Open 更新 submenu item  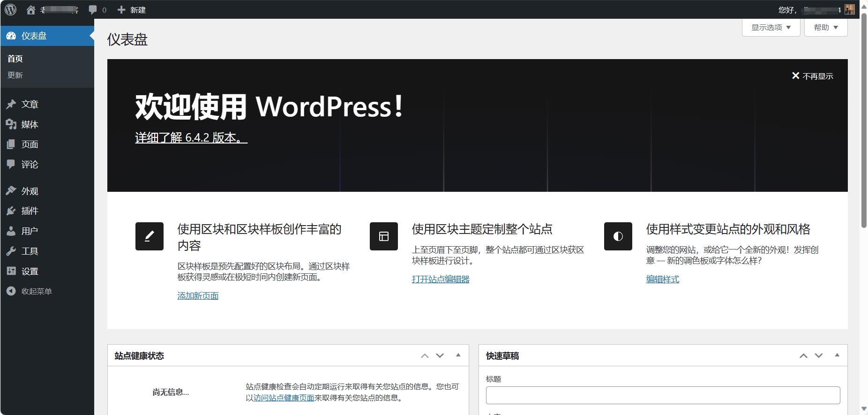click(x=15, y=75)
